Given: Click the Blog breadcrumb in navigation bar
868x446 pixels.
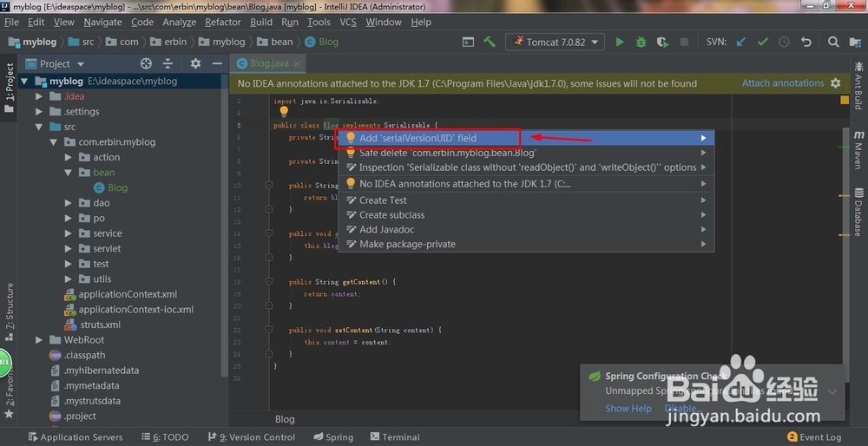Looking at the screenshot, I should (321, 42).
